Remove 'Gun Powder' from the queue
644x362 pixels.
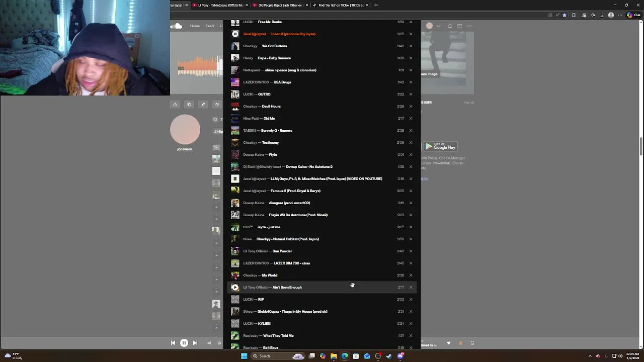tap(411, 251)
